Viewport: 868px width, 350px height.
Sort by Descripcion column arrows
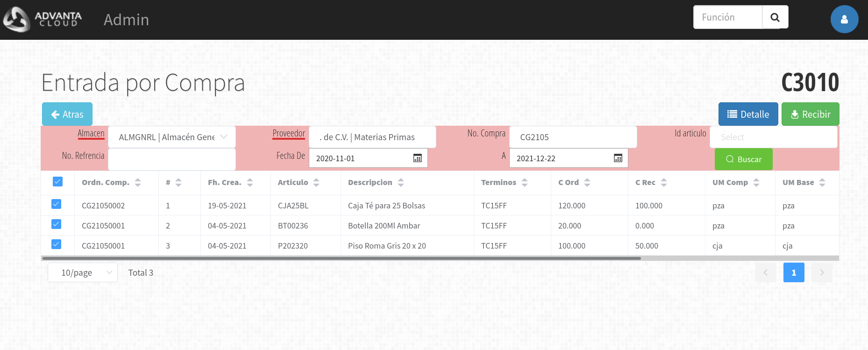coord(401,183)
